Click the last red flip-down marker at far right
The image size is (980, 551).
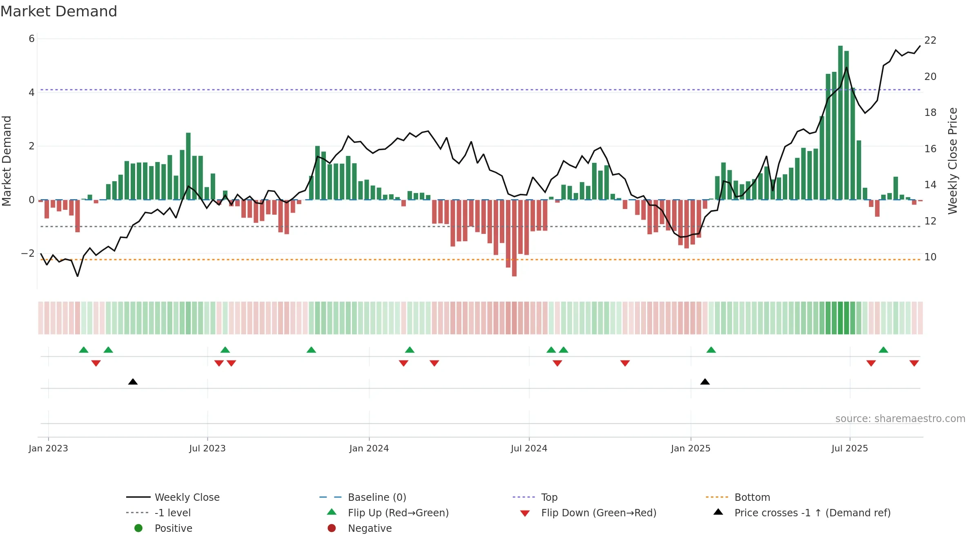(x=914, y=363)
